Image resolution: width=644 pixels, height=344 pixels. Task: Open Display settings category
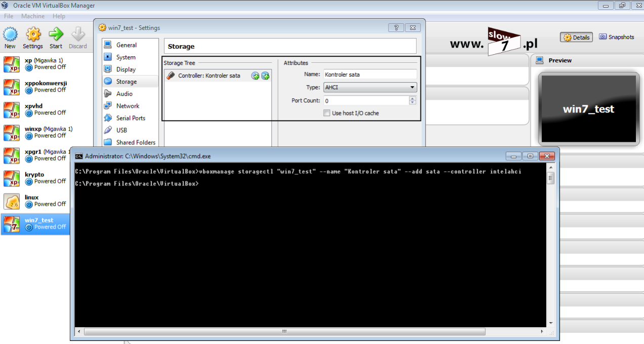(131, 69)
